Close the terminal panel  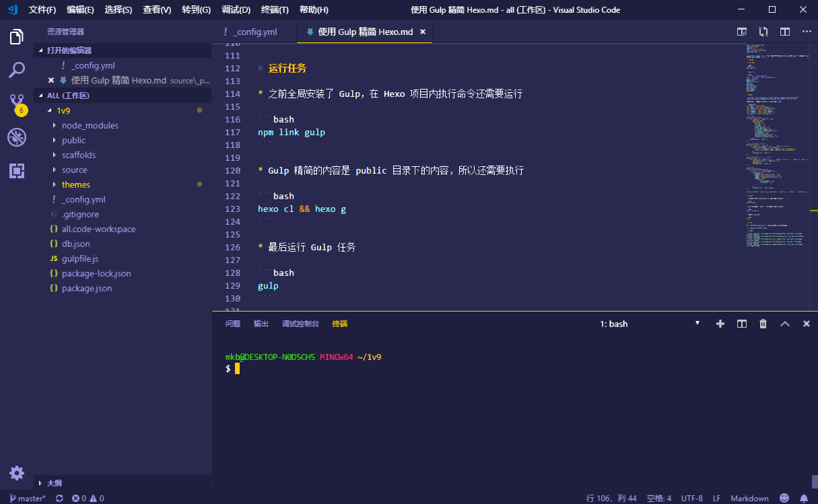[807, 324]
